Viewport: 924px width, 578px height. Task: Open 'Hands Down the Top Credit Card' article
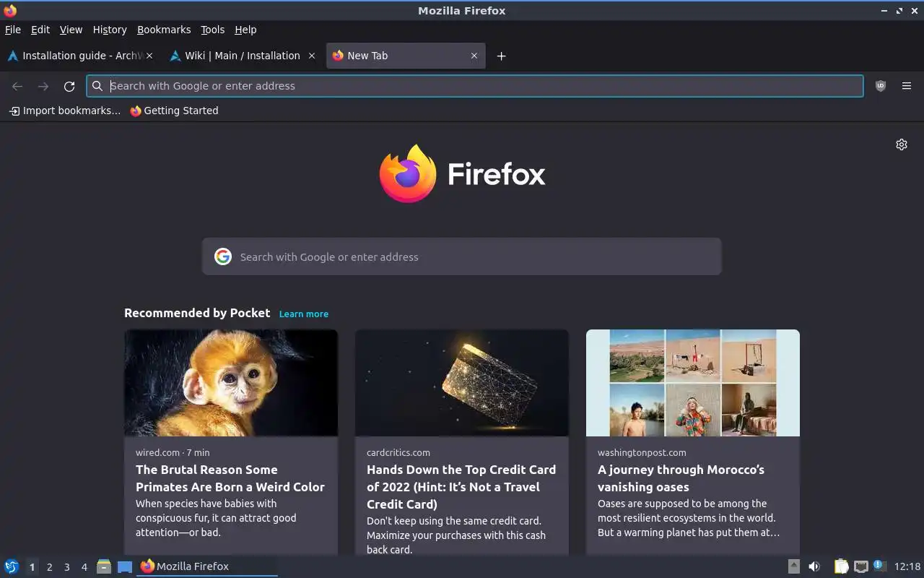pos(461,487)
